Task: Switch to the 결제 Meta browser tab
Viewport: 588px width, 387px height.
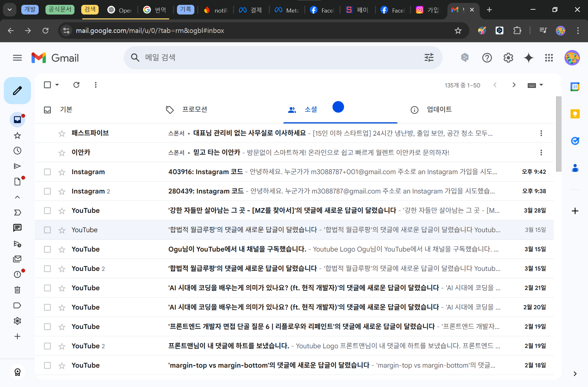Action: coord(251,10)
